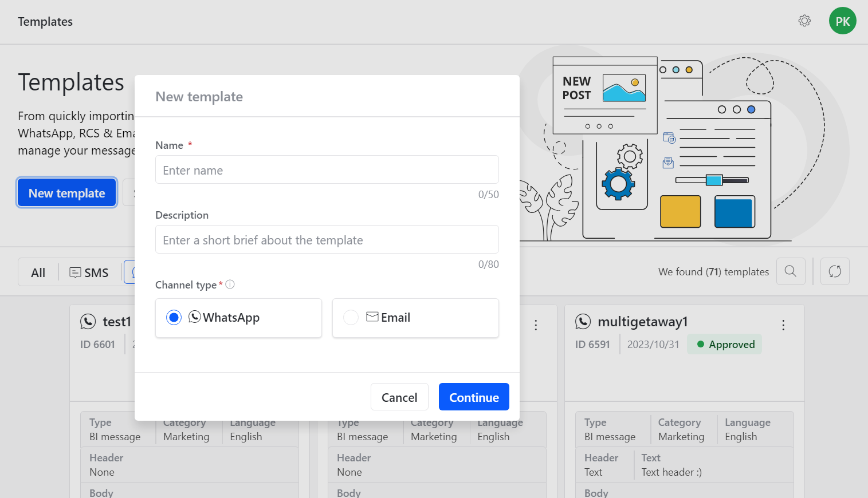Click the 2023/10/31 date text
Viewport: 868px width, 498px height.
[653, 345]
